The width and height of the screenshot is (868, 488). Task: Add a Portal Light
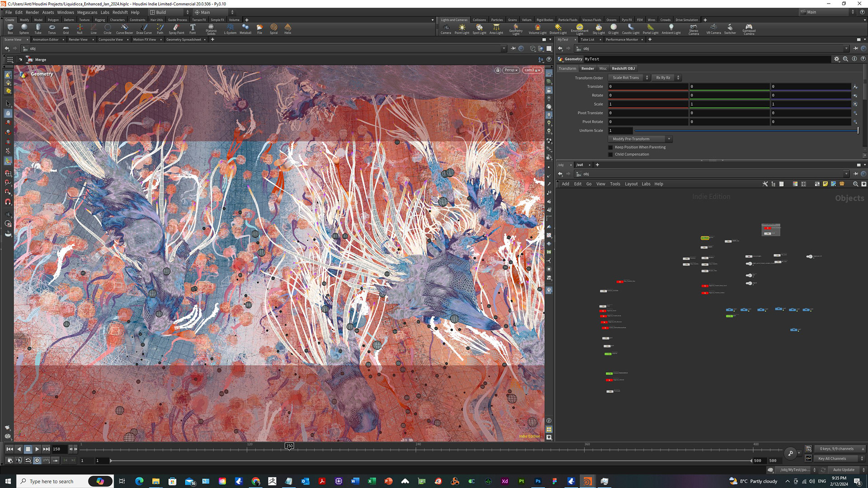[651, 29]
